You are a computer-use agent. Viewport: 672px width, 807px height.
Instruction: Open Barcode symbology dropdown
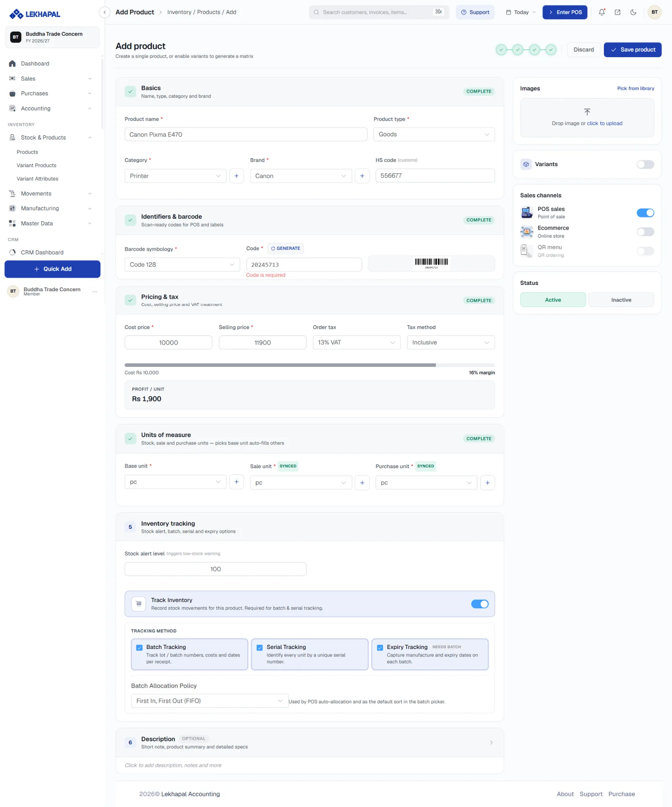(182, 264)
